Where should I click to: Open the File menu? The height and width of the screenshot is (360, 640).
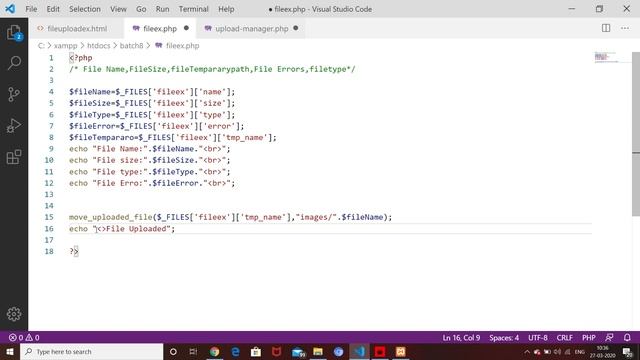point(31,9)
